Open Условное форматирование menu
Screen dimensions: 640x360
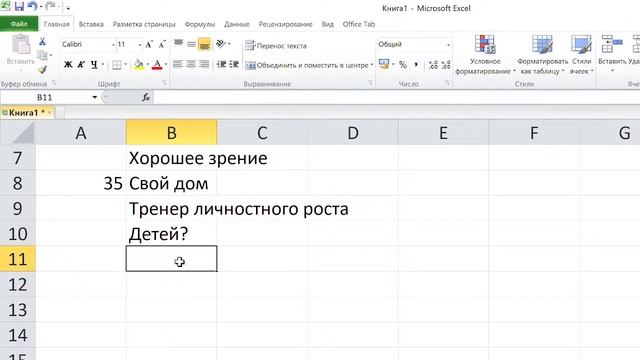[485, 55]
